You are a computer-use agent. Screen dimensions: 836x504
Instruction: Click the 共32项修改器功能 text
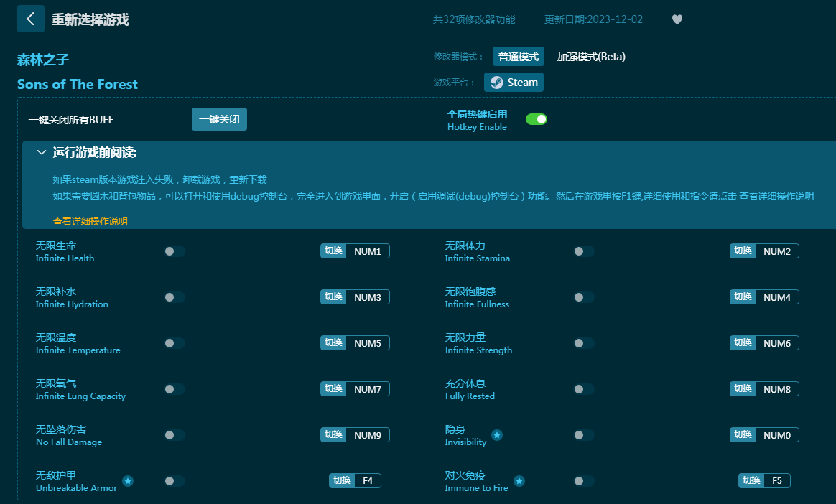click(x=474, y=19)
